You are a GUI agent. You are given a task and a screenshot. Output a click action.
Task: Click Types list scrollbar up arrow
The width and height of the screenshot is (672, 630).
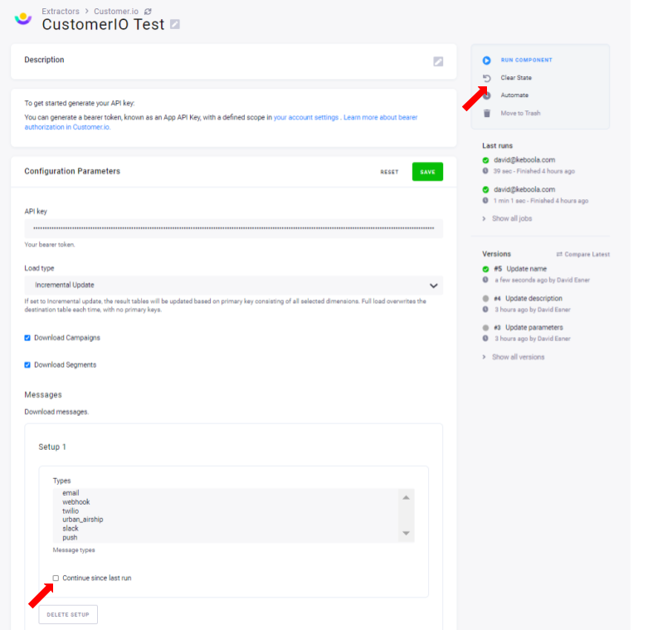point(406,498)
